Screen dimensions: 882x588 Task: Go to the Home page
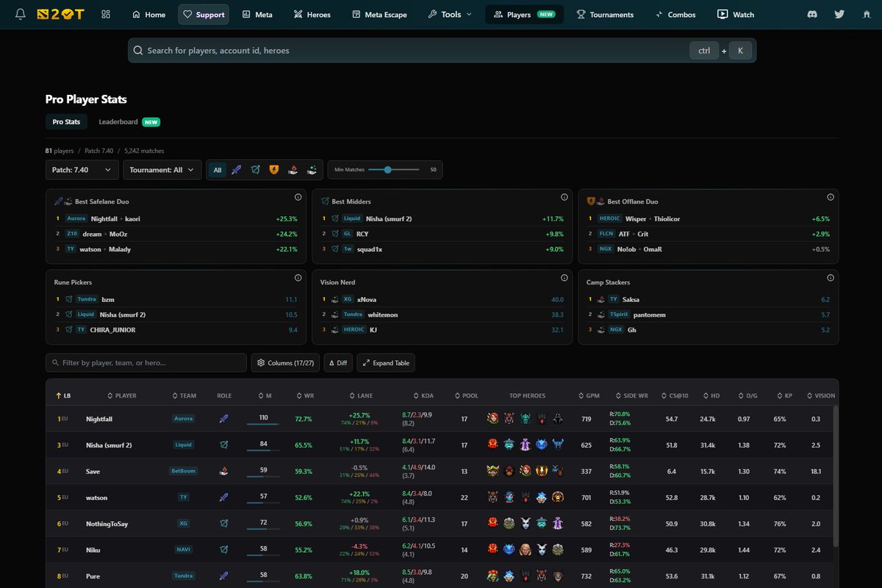[148, 15]
